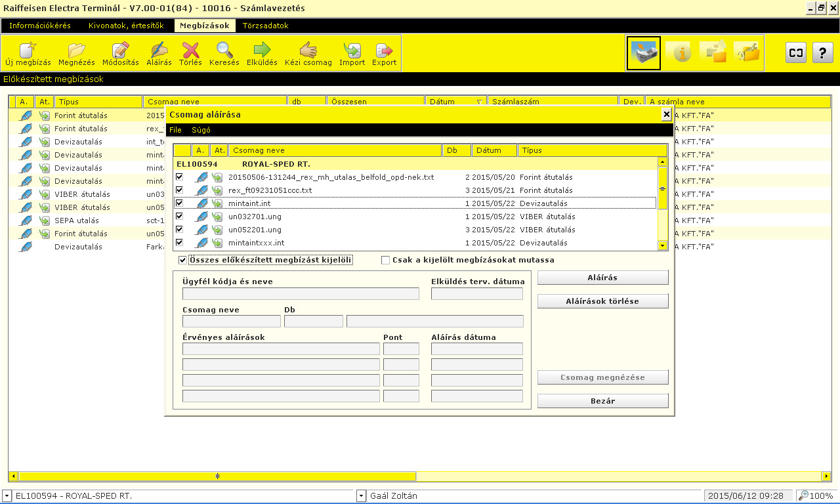The width and height of the screenshot is (840, 504).
Task: Click the A számla neve column header
Action: 738,102
